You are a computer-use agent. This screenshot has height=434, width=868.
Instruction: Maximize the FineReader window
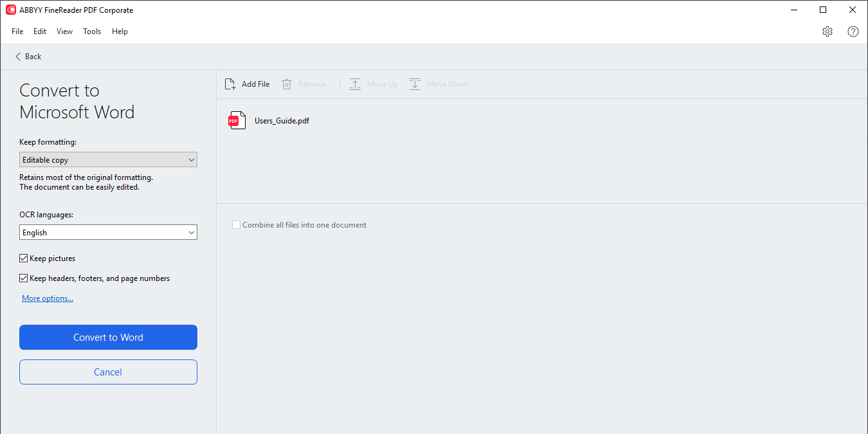(823, 10)
